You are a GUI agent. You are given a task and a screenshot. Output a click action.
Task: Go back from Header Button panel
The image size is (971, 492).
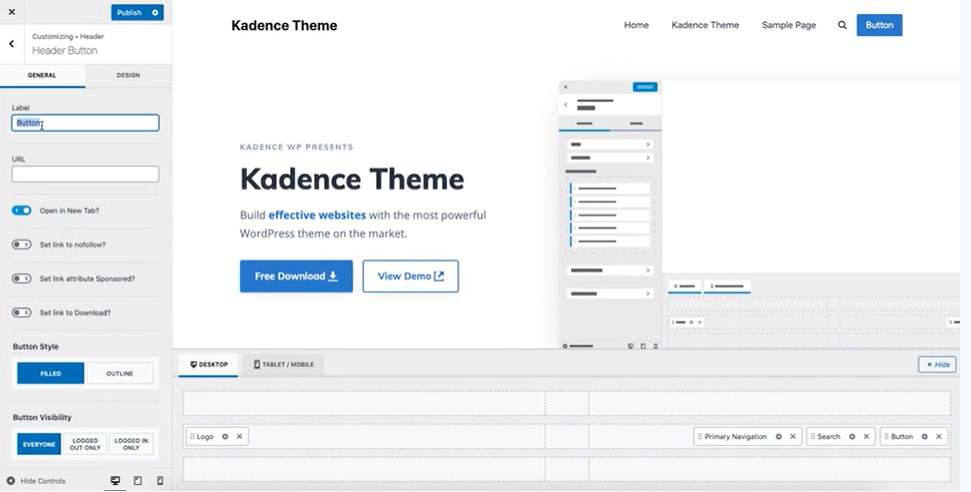12,44
